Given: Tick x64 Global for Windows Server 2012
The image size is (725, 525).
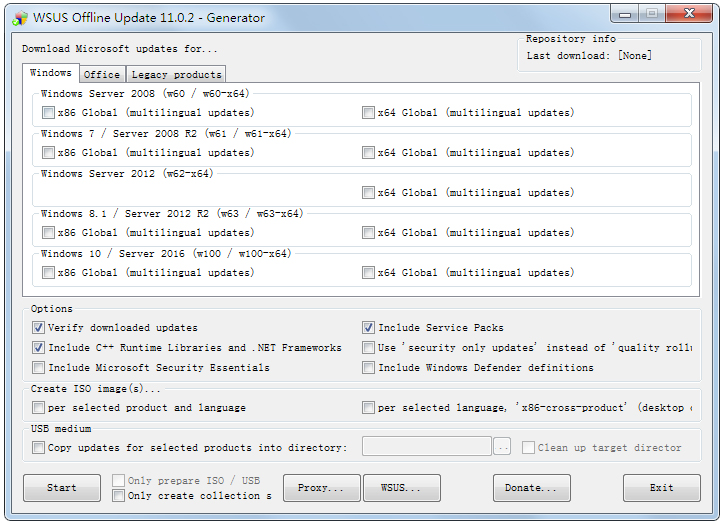Looking at the screenshot, I should pos(369,193).
